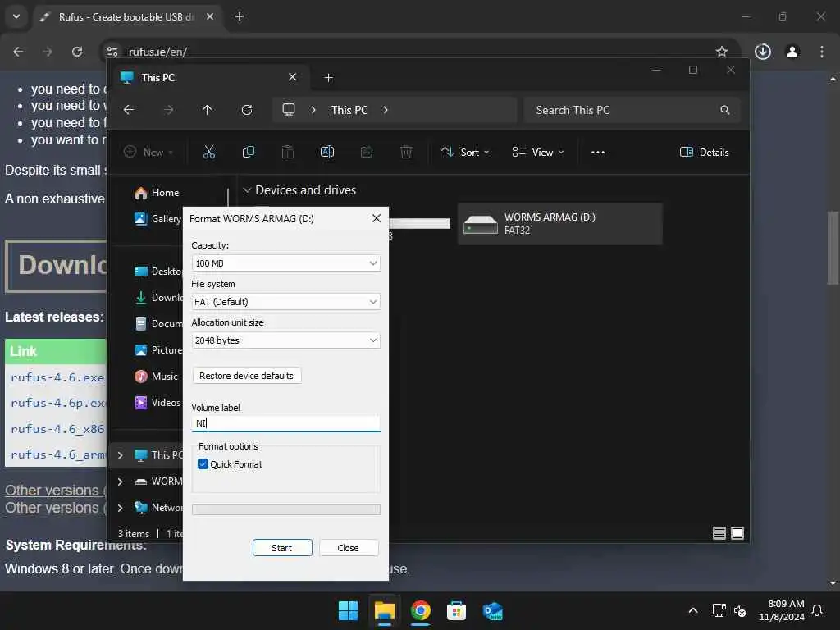Go back in File Explorer
Image resolution: width=840 pixels, height=630 pixels.
pos(129,110)
